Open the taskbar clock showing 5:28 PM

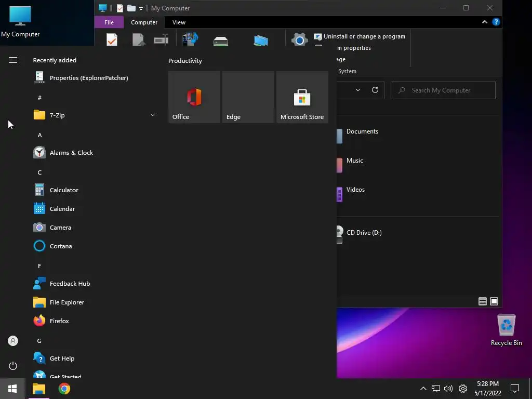487,389
